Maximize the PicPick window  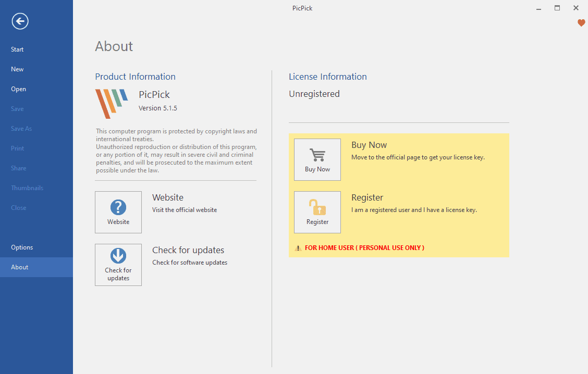(x=557, y=8)
